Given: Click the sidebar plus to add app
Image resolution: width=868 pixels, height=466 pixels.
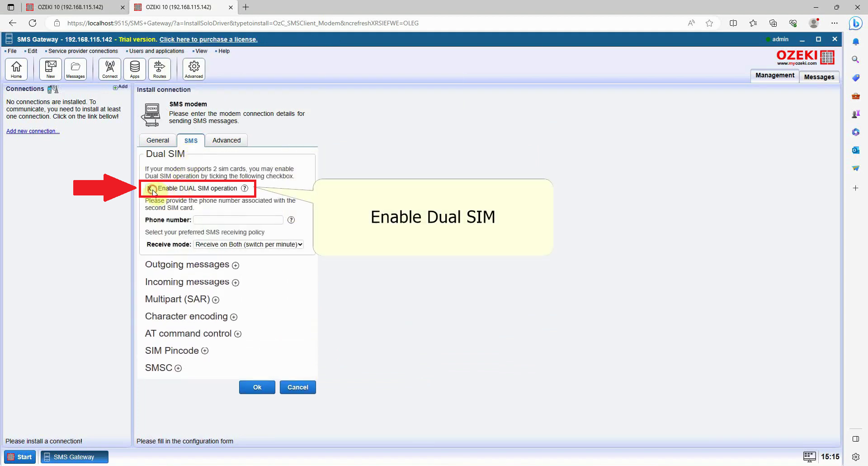Looking at the screenshot, I should pyautogui.click(x=855, y=188).
